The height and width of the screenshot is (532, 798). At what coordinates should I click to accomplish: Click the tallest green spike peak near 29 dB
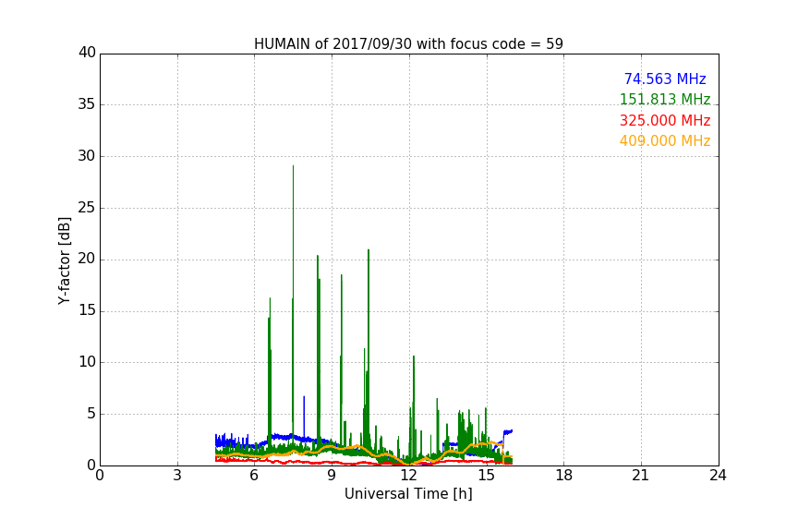pyautogui.click(x=293, y=166)
